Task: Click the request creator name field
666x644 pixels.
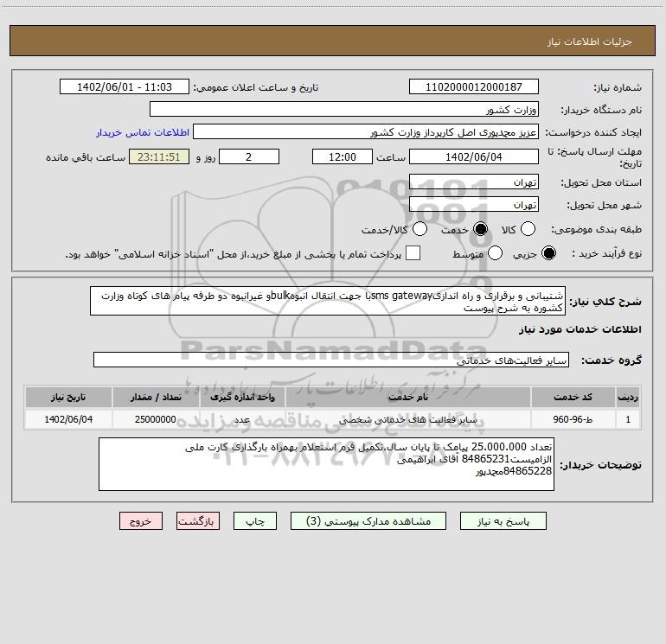Action: point(366,131)
